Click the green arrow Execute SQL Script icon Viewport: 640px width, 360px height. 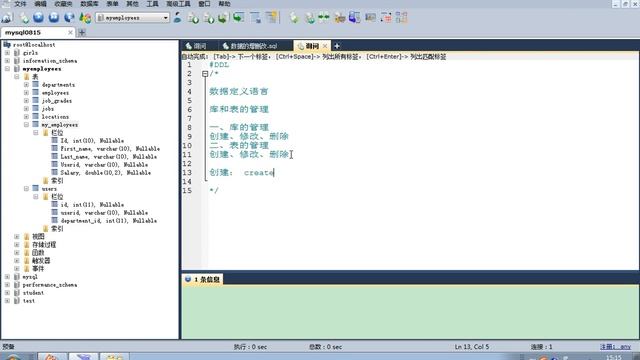[x=238, y=18]
